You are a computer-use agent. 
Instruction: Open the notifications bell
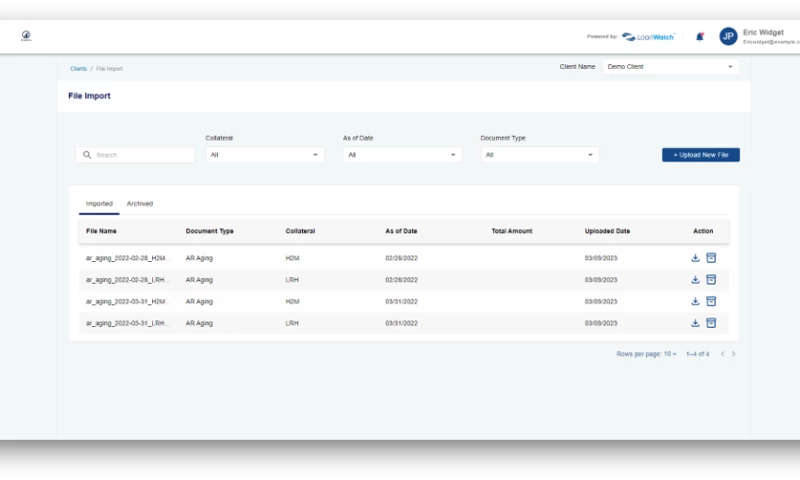[x=699, y=37]
